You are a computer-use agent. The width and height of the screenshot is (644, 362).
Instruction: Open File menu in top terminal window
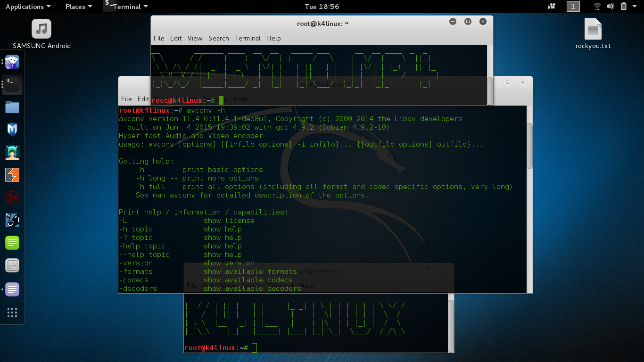click(159, 38)
